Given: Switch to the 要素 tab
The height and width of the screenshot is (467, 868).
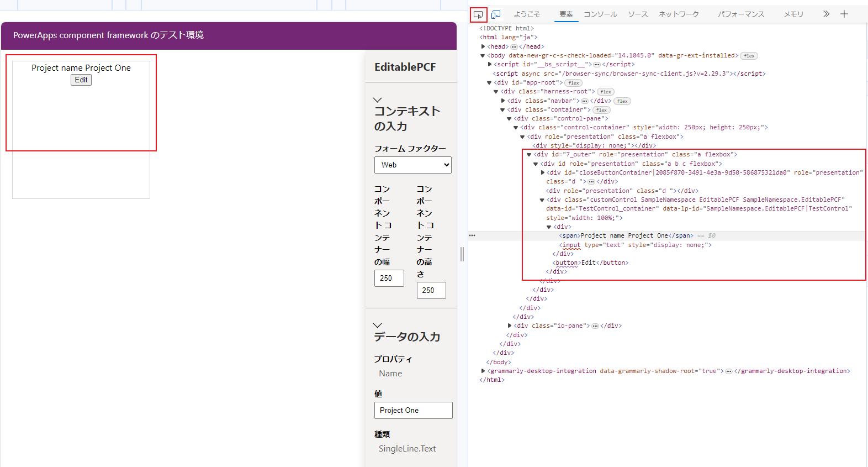Looking at the screenshot, I should coord(566,14).
